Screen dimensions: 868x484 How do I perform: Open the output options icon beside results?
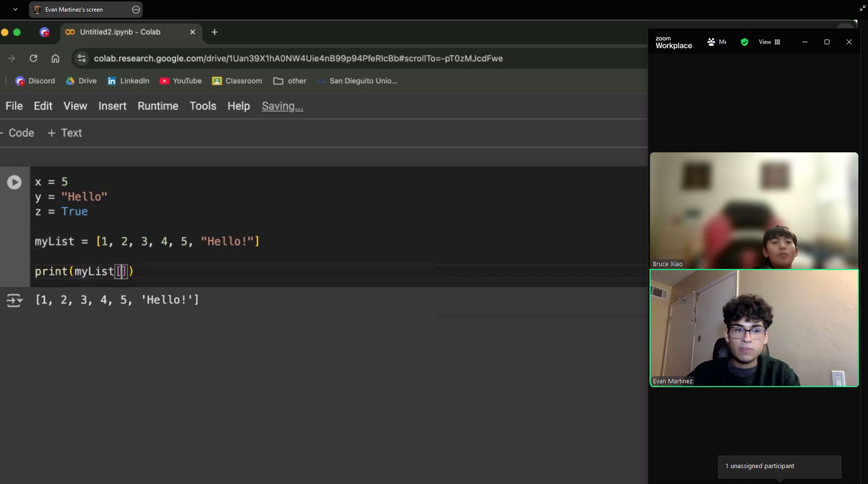14,301
